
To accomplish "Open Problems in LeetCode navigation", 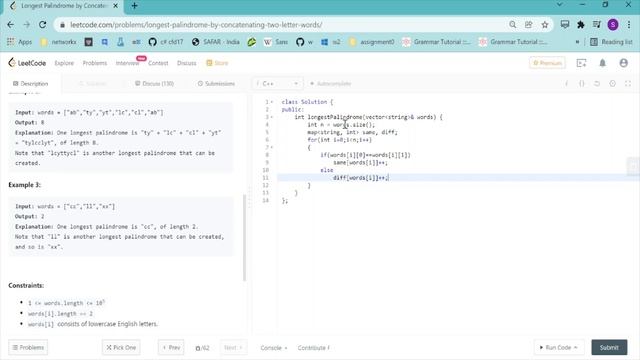I will [x=95, y=63].
